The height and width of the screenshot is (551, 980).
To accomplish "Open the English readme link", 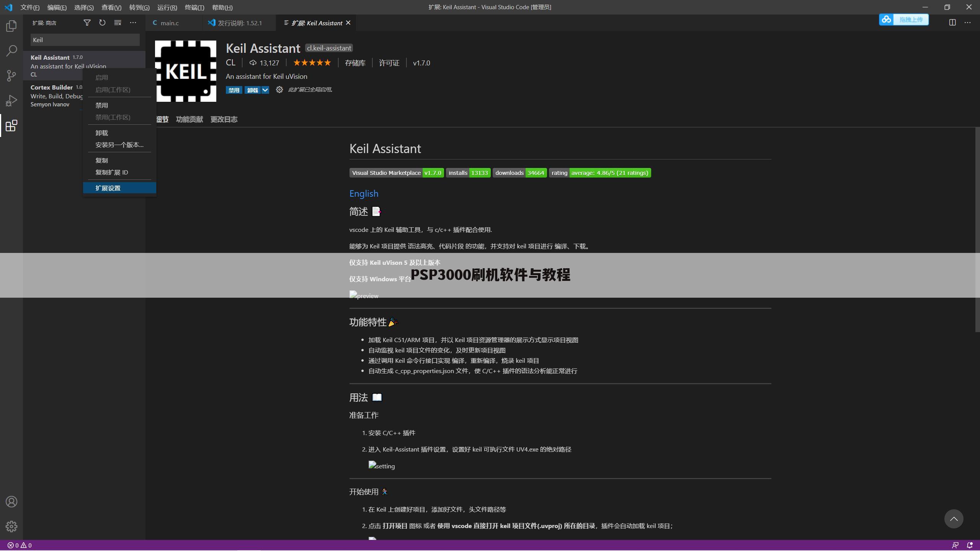I will click(364, 194).
